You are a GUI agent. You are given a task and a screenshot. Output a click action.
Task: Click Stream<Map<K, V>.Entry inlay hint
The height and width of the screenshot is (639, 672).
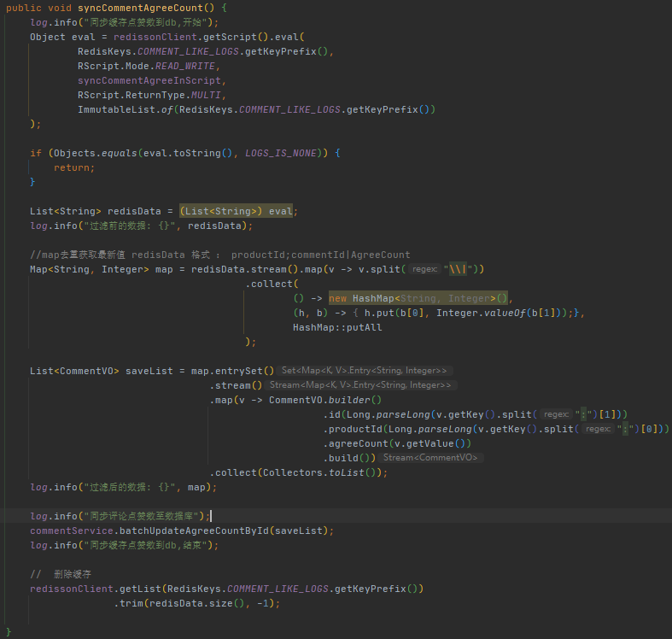coord(360,385)
